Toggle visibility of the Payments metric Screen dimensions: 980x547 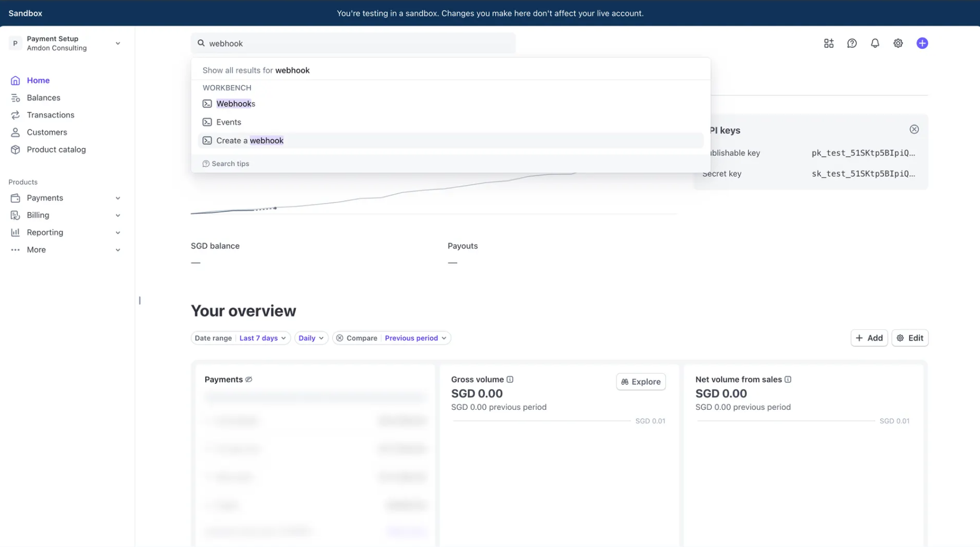tap(249, 379)
